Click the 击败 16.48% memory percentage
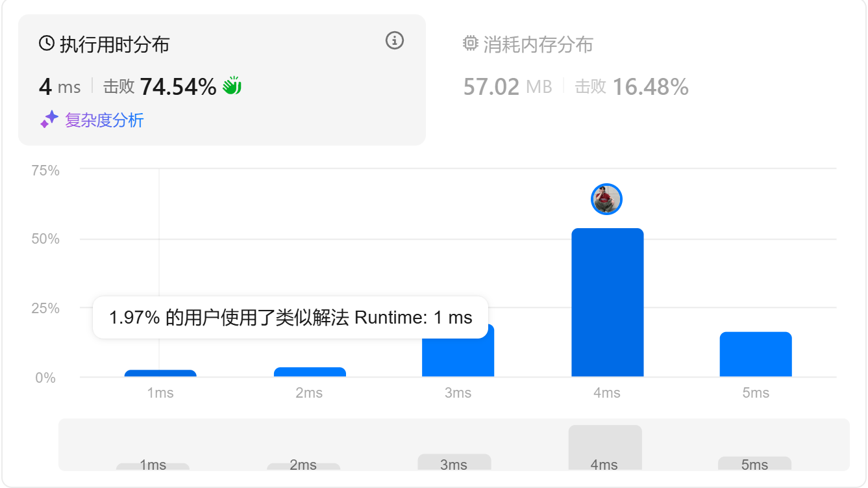Image resolution: width=868 pixels, height=488 pixels. (632, 86)
